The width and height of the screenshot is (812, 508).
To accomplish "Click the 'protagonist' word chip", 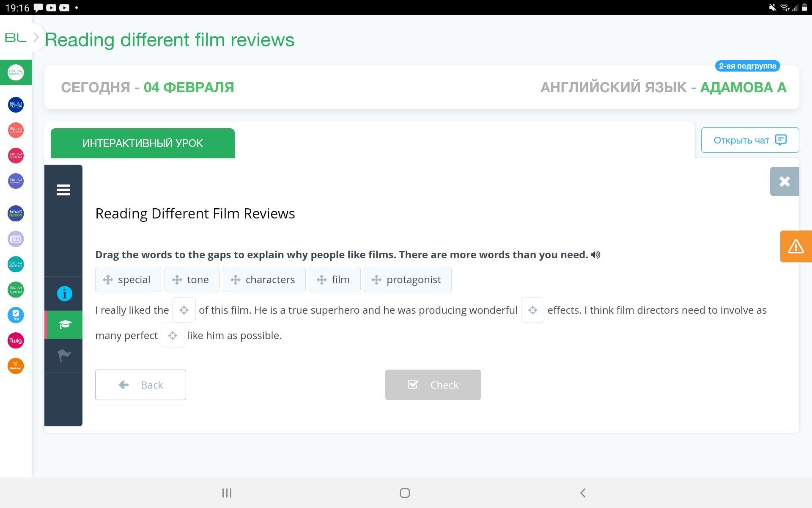I will point(407,280).
